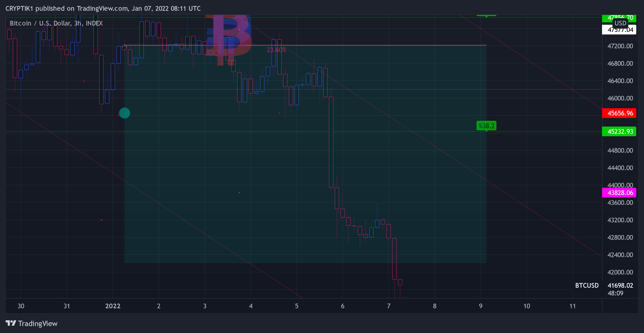The width and height of the screenshot is (644, 333).
Task: Click the 41698.02 current price value
Action: coord(620,285)
